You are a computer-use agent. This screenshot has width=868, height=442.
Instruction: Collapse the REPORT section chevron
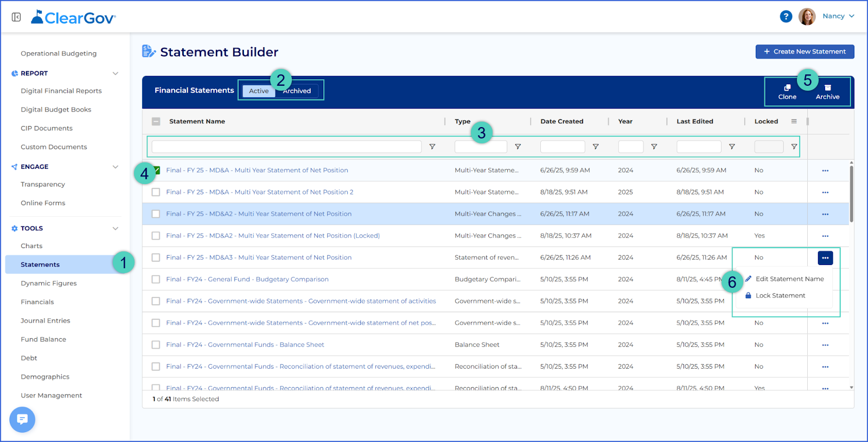(115, 73)
